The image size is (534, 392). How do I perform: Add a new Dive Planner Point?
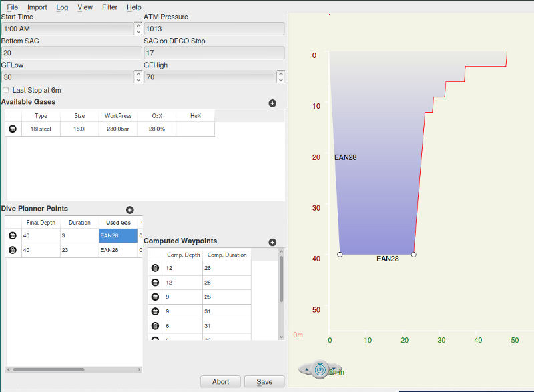pos(130,210)
